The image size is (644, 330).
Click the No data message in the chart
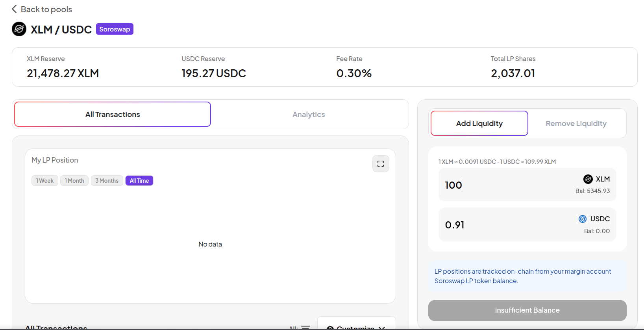(210, 244)
